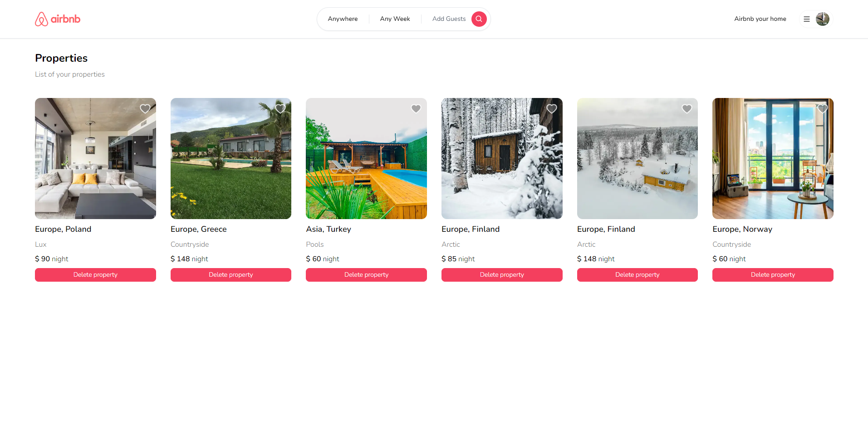
Task: Click the user avatar picture
Action: coord(822,19)
